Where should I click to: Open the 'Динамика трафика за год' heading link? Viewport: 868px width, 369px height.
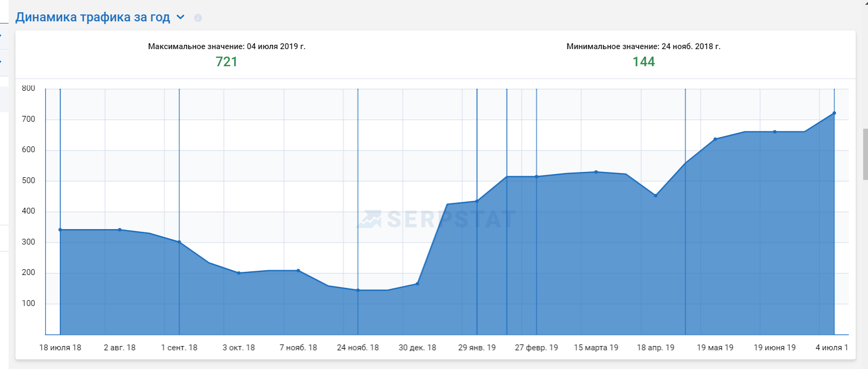pyautogui.click(x=92, y=17)
